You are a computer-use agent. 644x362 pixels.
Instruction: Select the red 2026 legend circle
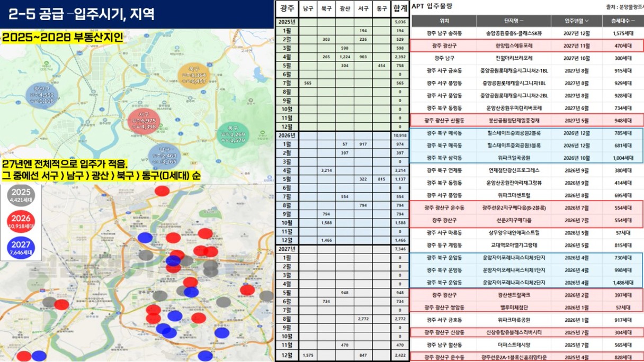click(22, 222)
